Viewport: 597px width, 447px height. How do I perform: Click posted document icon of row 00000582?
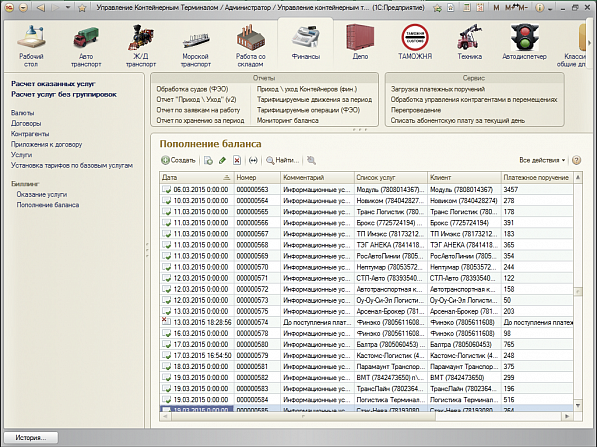(166, 377)
